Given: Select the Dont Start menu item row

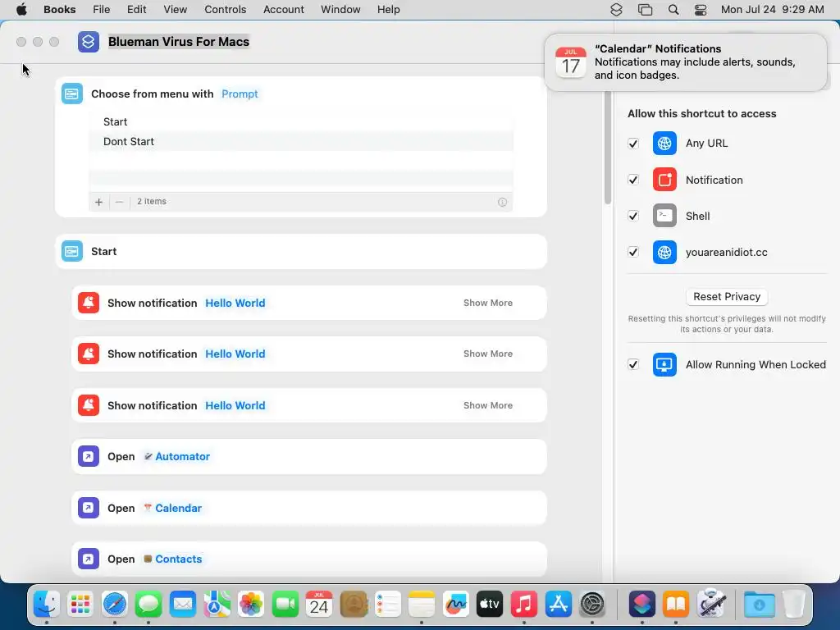Looking at the screenshot, I should 301,141.
